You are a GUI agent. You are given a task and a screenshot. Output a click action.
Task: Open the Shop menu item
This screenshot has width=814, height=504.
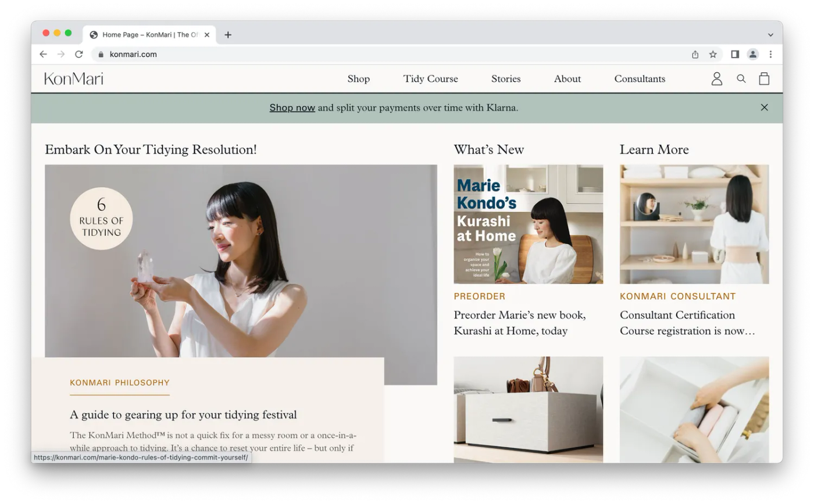click(358, 78)
